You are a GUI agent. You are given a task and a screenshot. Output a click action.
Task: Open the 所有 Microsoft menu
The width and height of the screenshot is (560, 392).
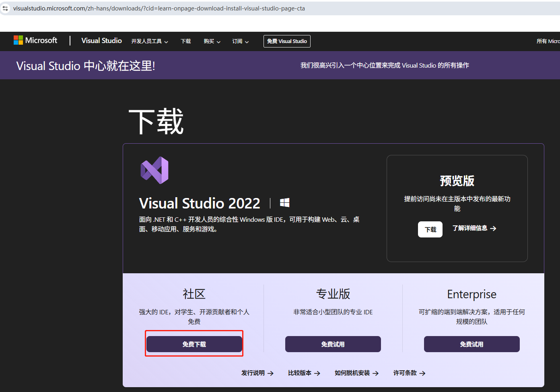[x=548, y=41]
